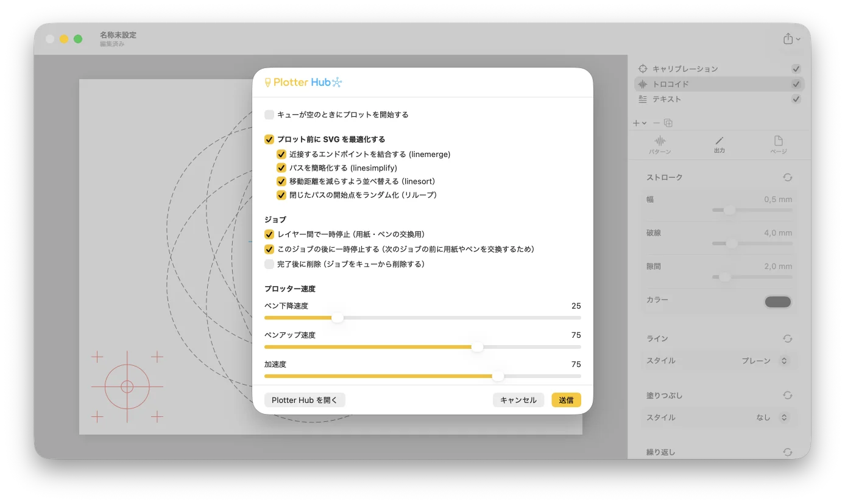Click the ペン下降速度 value 25

[576, 306]
